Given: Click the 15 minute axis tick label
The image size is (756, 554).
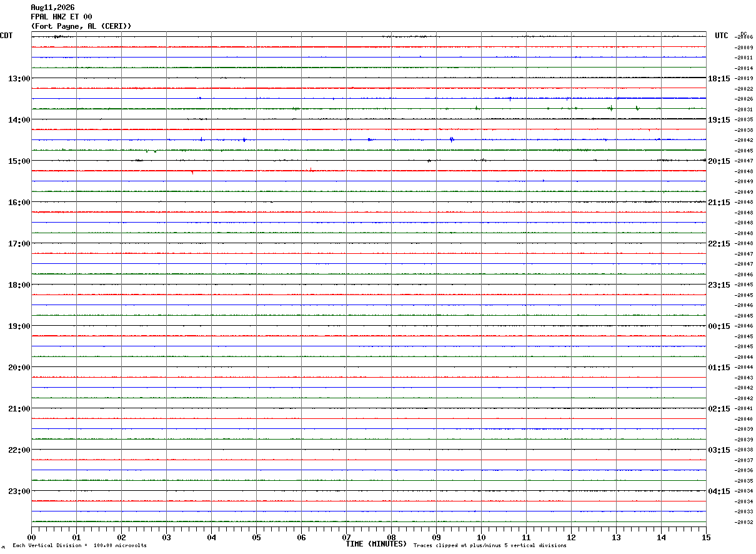Looking at the screenshot, I should click(706, 537).
